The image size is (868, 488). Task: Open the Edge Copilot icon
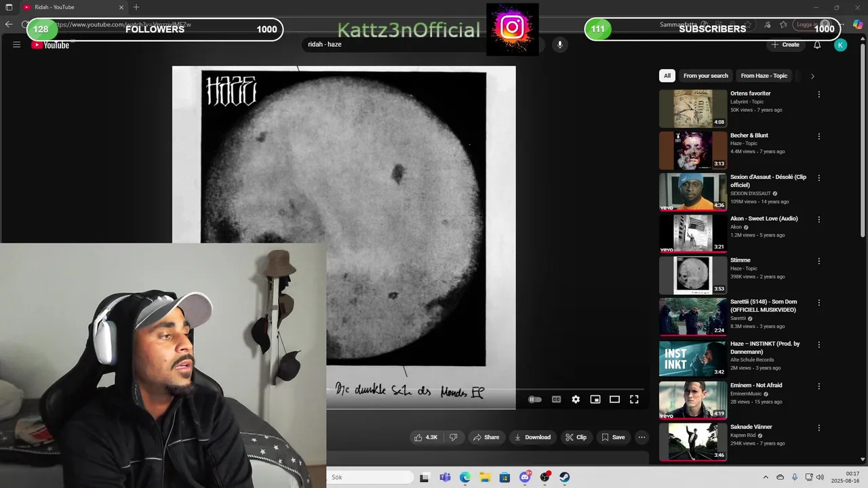[x=858, y=24]
